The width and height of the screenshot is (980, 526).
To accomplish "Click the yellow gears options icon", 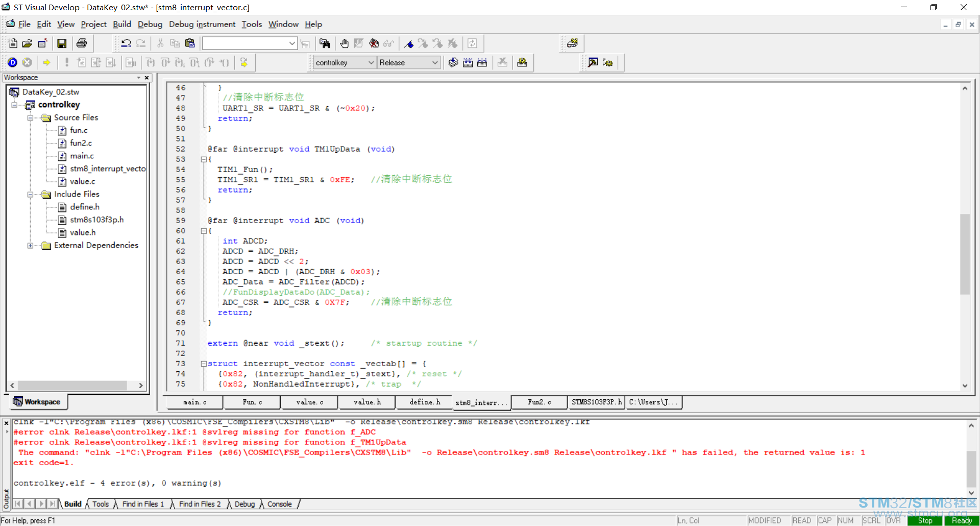I will tap(607, 62).
